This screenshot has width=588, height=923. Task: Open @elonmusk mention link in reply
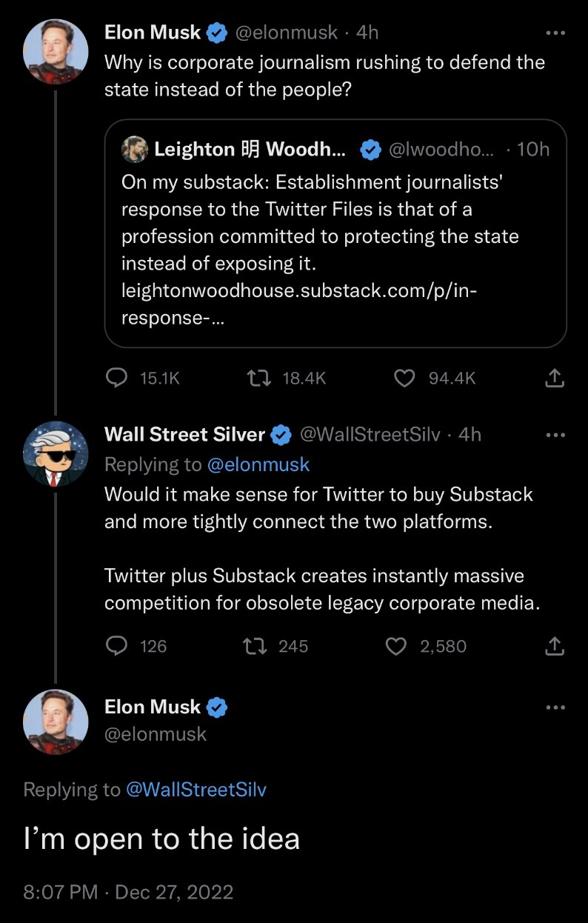[x=258, y=464]
